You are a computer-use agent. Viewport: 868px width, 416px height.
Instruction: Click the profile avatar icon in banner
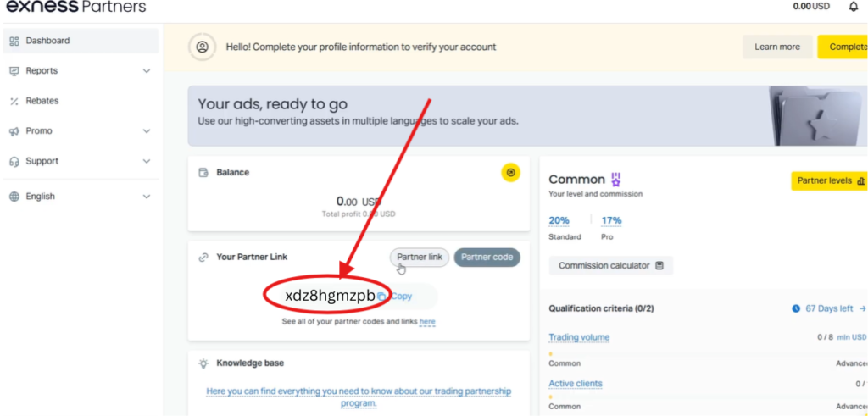[x=202, y=47]
